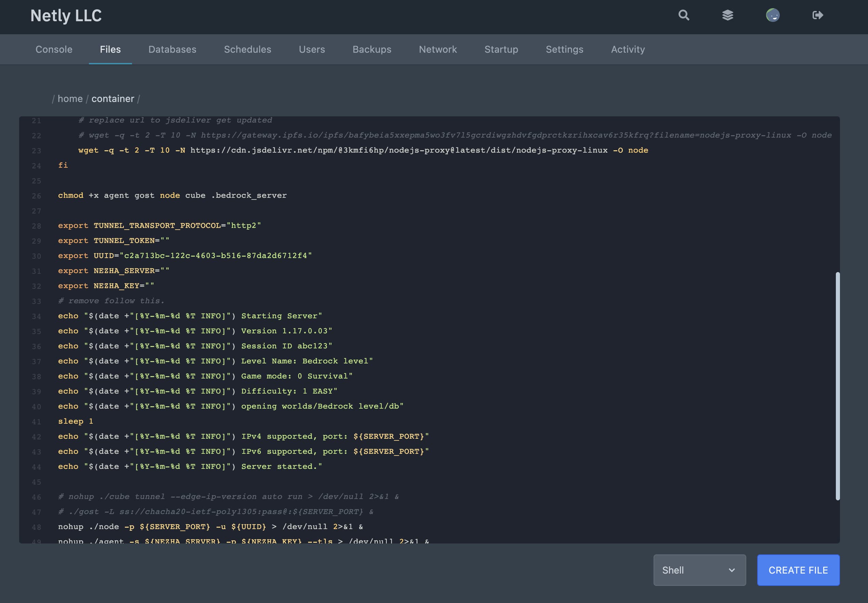Open the search icon in header
Viewport: 868px width, 603px height.
pyautogui.click(x=684, y=15)
